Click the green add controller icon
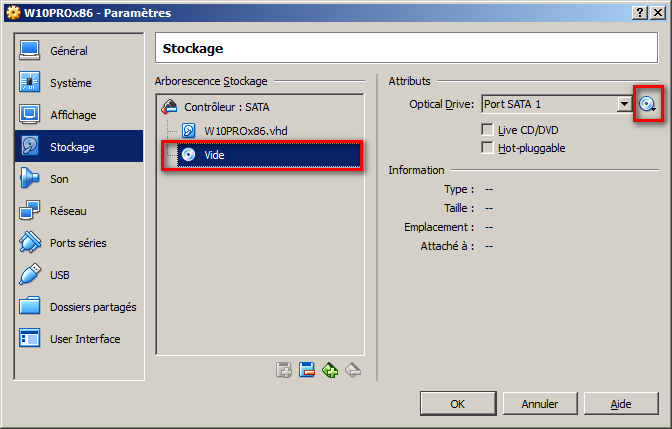The image size is (672, 429). (x=330, y=370)
